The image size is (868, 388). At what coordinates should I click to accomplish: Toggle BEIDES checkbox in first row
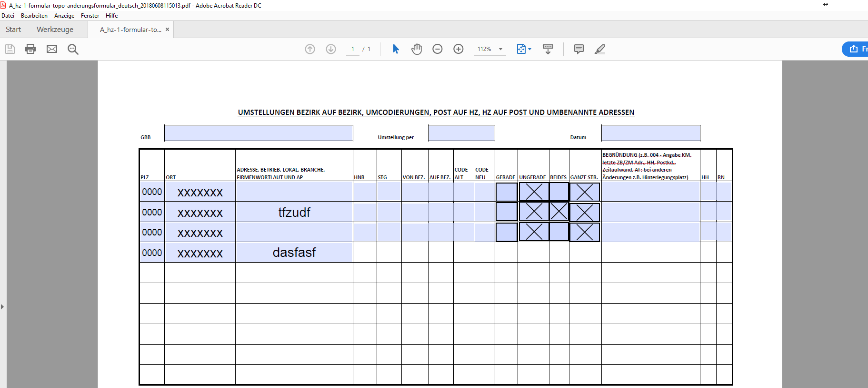pyautogui.click(x=559, y=192)
